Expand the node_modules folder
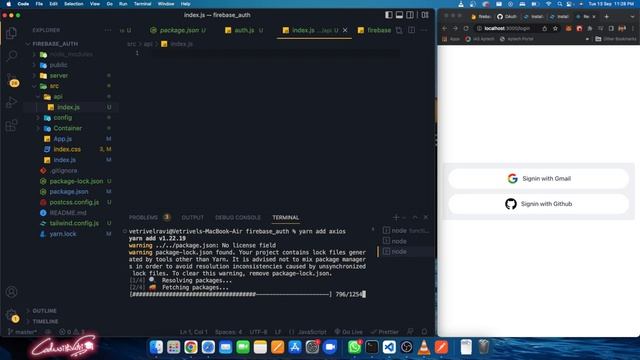640x360 pixels. click(70, 54)
